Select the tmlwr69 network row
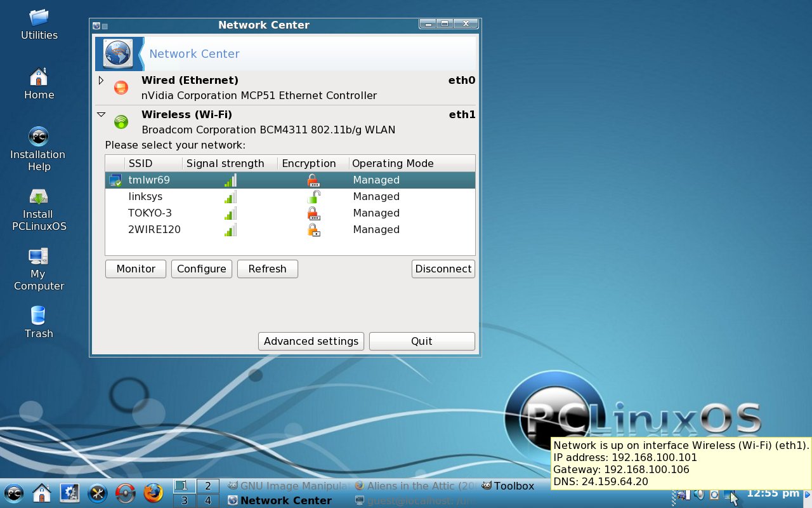The height and width of the screenshot is (508, 812). 290,180
